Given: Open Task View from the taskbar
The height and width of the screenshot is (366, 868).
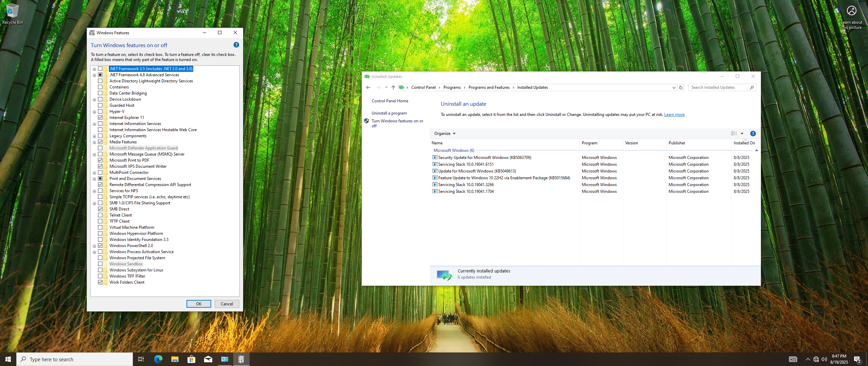Looking at the screenshot, I should (141, 359).
